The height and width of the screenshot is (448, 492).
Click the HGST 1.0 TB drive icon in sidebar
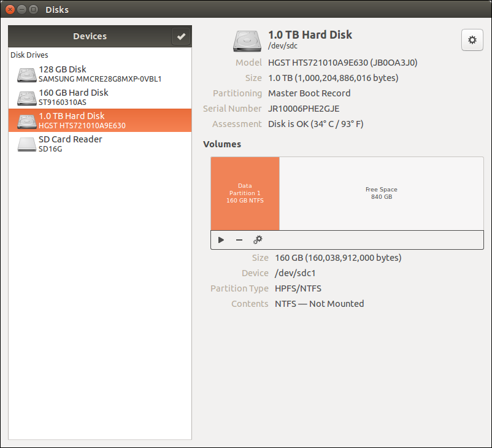click(x=26, y=120)
